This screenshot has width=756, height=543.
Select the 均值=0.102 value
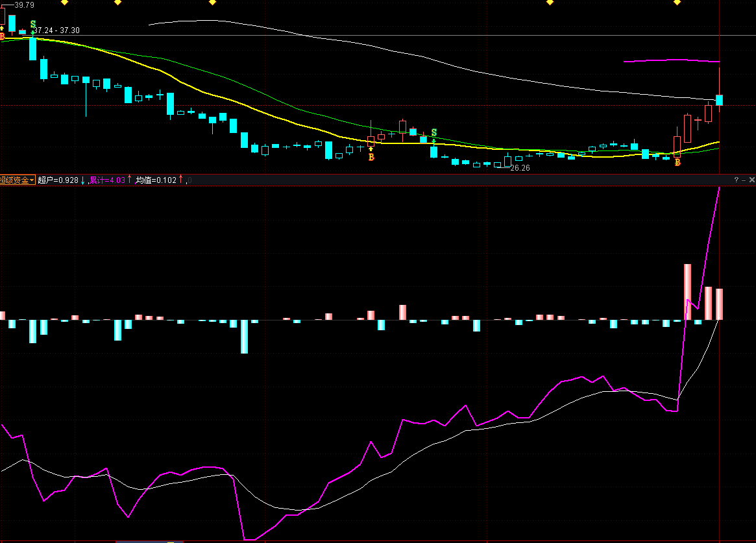coord(156,180)
